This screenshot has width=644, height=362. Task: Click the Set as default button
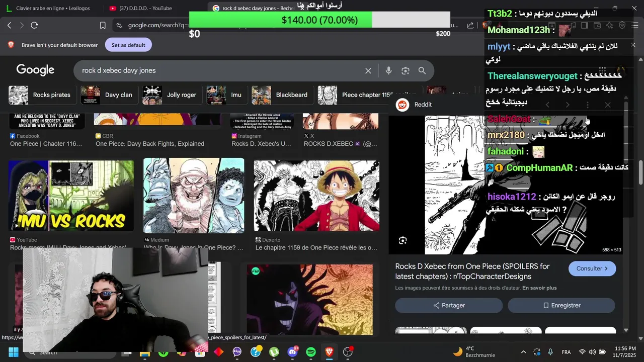(128, 45)
